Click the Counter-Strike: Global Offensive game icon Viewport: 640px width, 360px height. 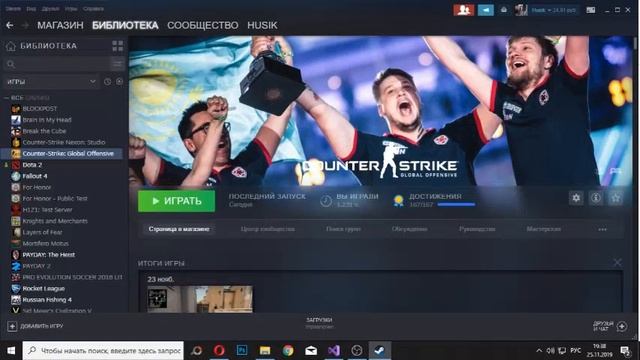16,153
